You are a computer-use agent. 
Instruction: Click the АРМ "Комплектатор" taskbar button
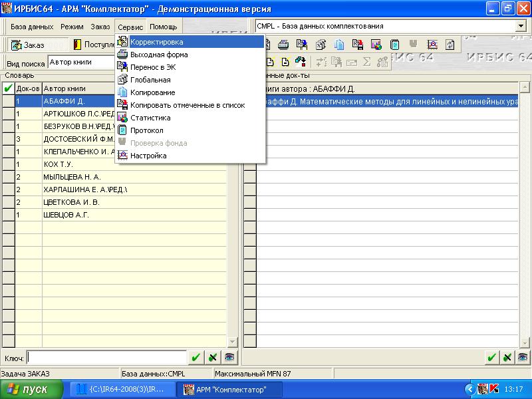pyautogui.click(x=229, y=389)
